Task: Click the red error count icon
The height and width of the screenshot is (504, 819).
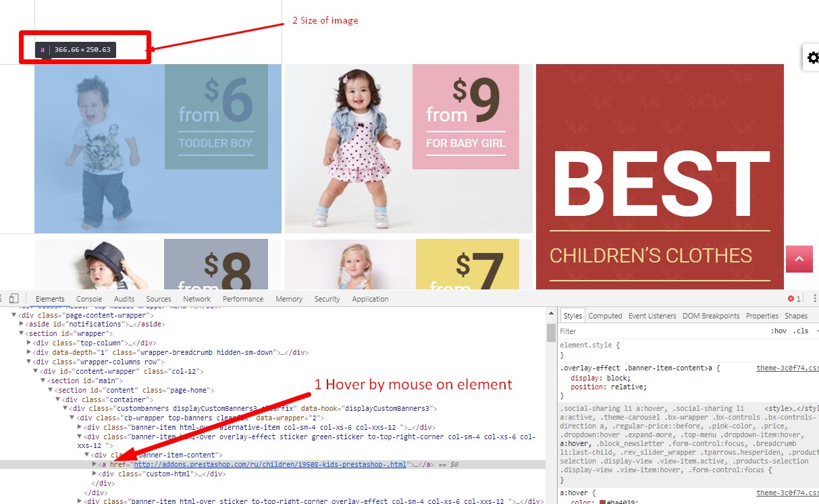Action: 791,299
